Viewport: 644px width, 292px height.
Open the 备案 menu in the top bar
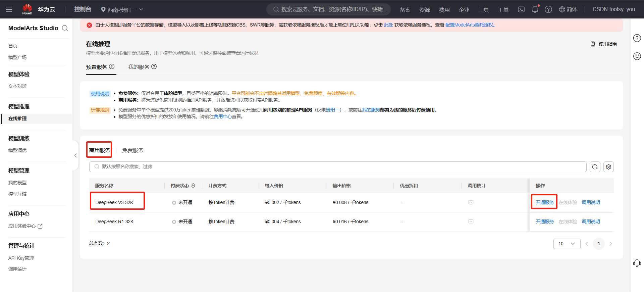[405, 10]
